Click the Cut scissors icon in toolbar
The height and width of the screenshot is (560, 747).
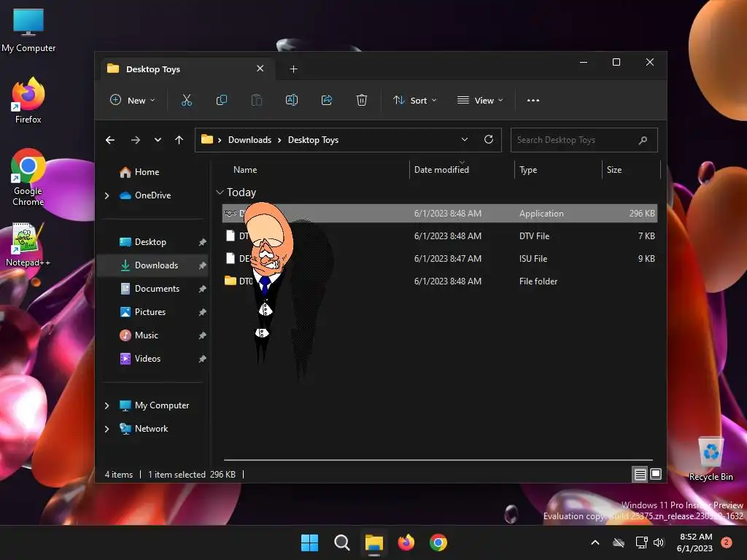coord(186,101)
